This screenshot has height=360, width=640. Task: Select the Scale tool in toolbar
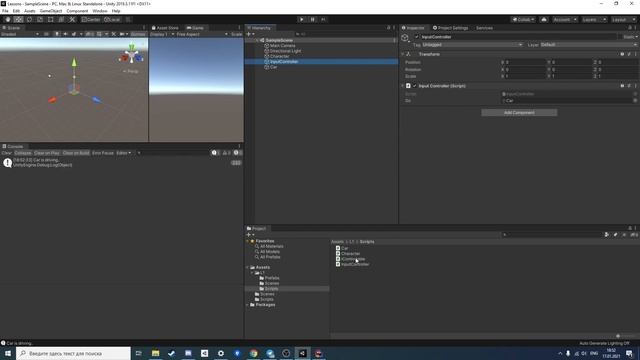coord(40,19)
